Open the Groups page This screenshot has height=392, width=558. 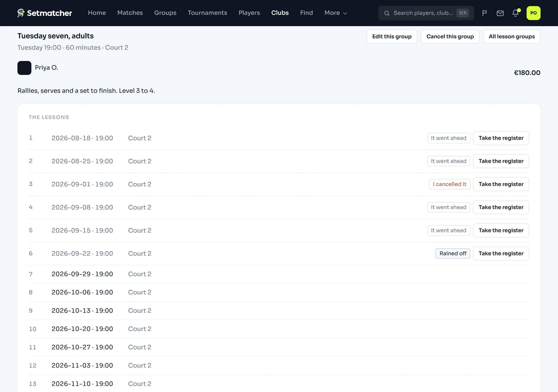pos(165,13)
